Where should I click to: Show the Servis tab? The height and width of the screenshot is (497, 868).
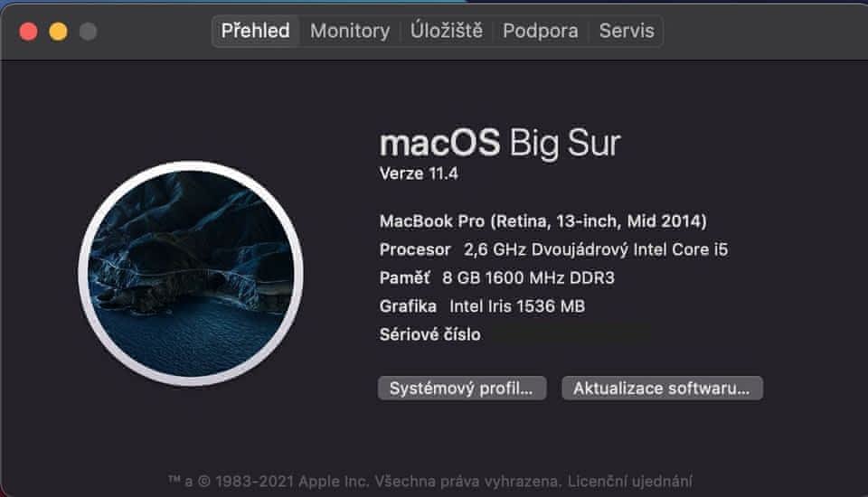[627, 31]
